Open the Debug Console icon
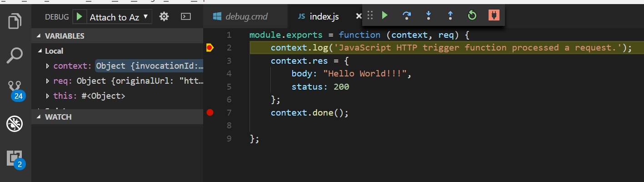 tap(185, 17)
